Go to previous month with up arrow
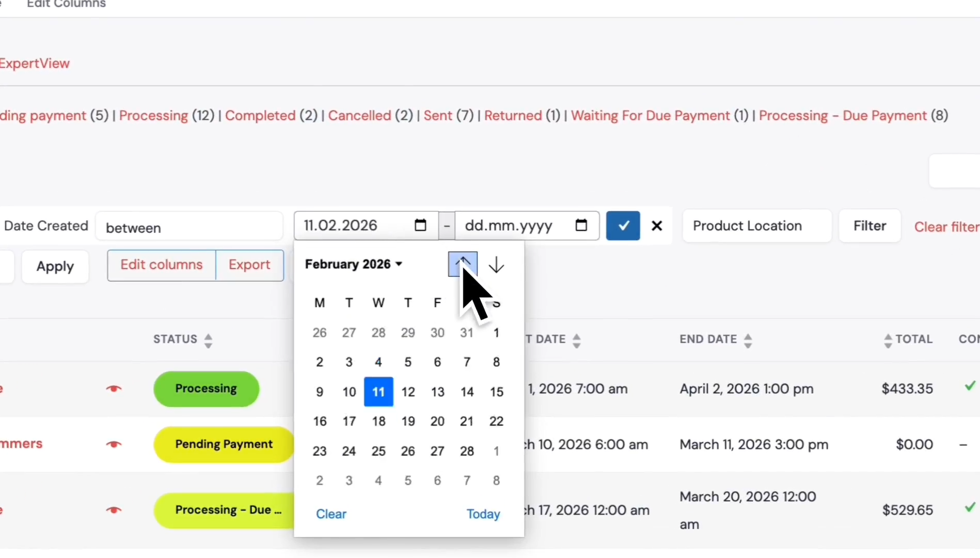 [463, 265]
